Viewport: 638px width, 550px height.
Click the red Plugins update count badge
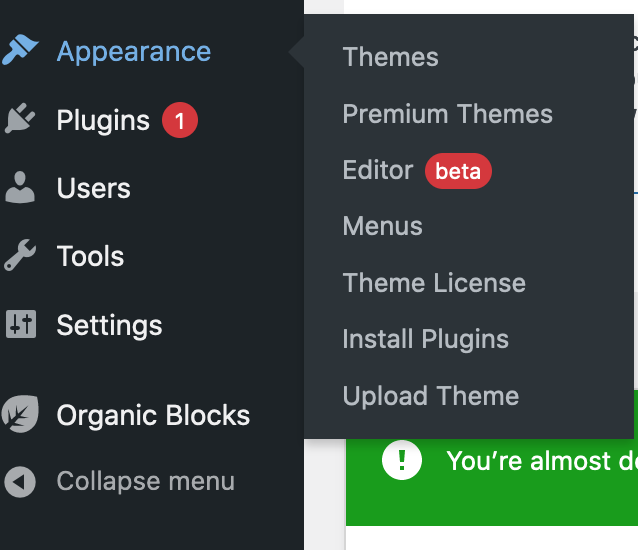(x=180, y=120)
